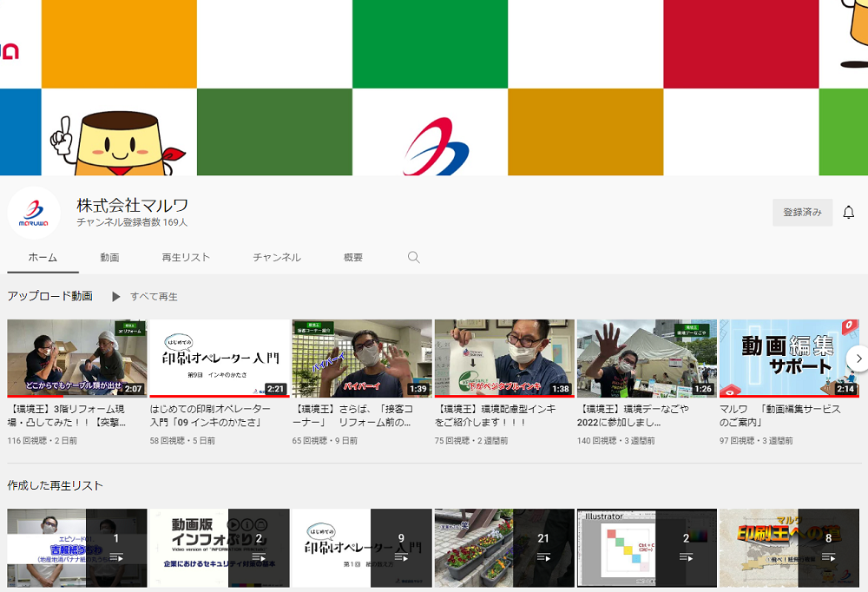Open the 動画 tab
Screen dimensions: 868x592
click(x=109, y=258)
